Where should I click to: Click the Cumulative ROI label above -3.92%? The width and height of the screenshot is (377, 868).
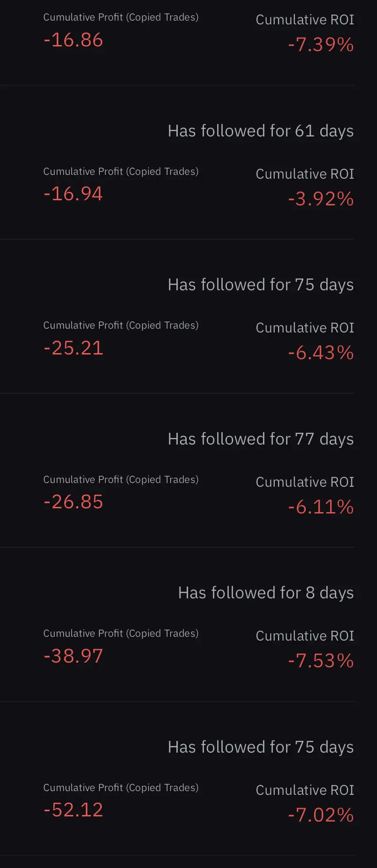(305, 174)
